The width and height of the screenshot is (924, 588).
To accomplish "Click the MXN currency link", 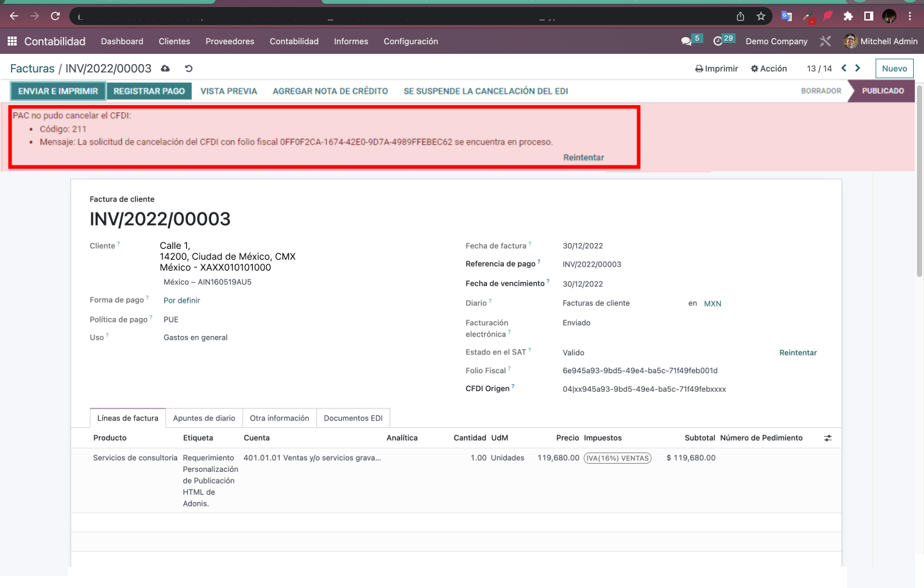I will tap(712, 304).
